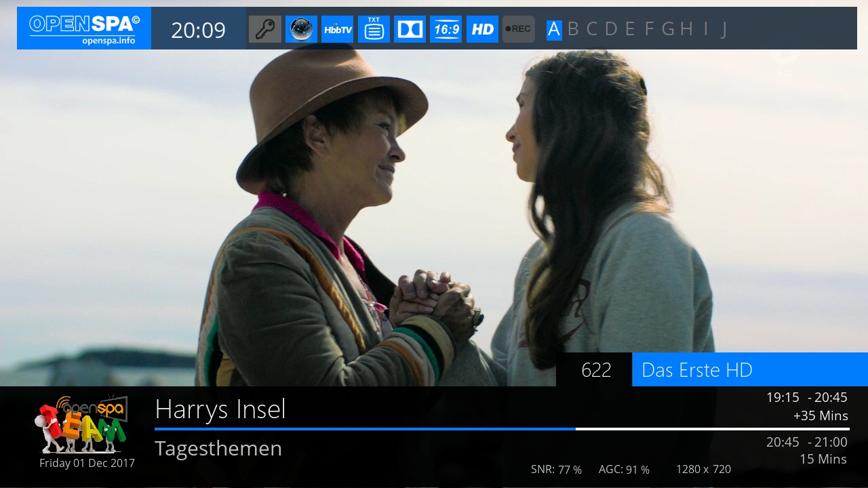Screen dimensions: 868x488
Task: Click the remaining time +35 Mins
Action: 821,415
